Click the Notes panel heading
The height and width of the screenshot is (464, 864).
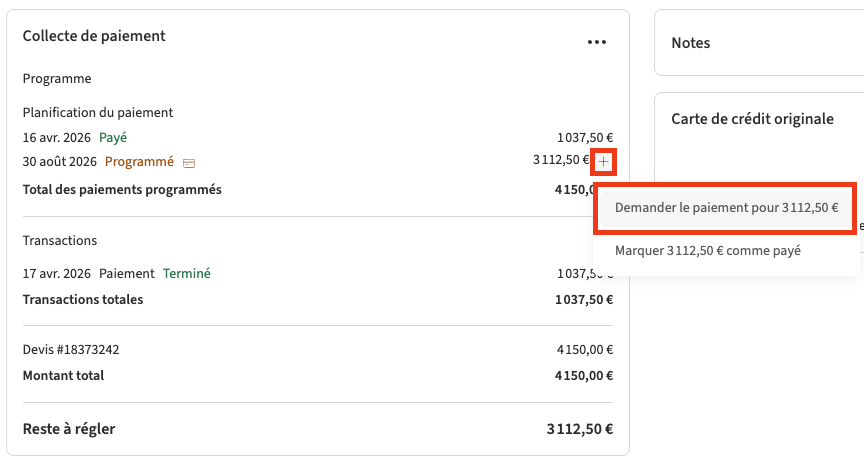(x=691, y=43)
